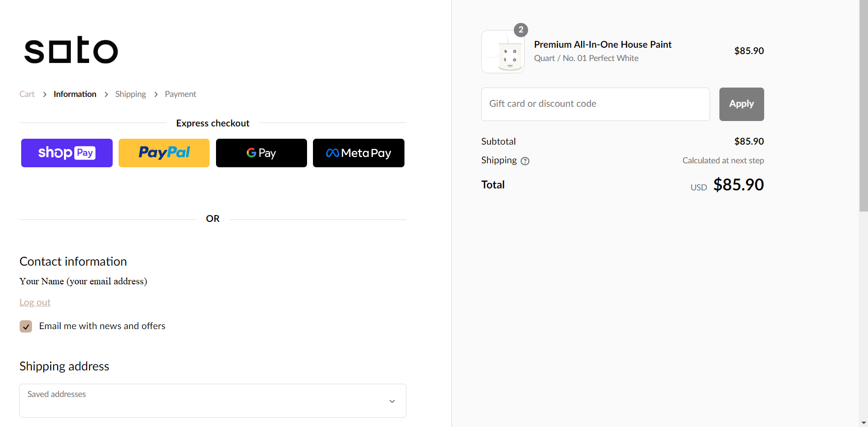Click the chevron after Cart breadcrumb
Image resolution: width=868 pixels, height=427 pixels.
tap(44, 94)
